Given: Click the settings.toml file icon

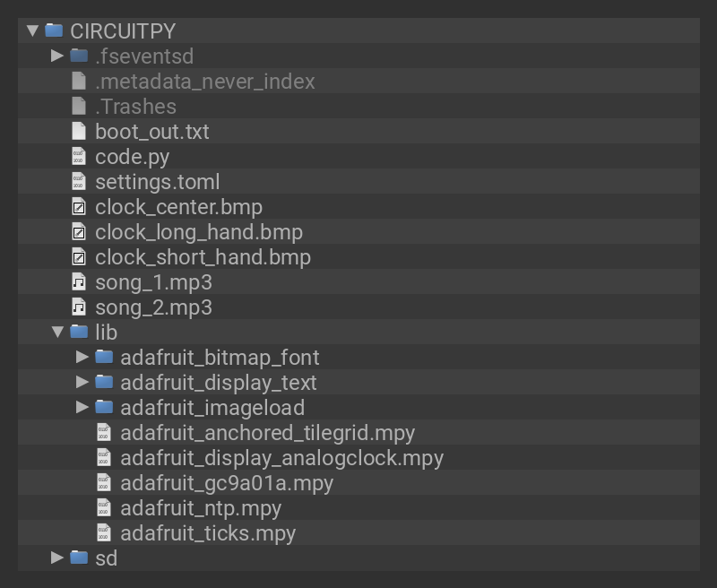Looking at the screenshot, I should click(x=79, y=182).
